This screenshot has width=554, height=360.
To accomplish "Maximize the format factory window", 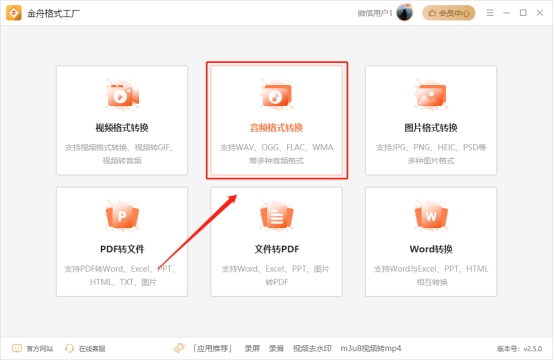I will coord(523,13).
